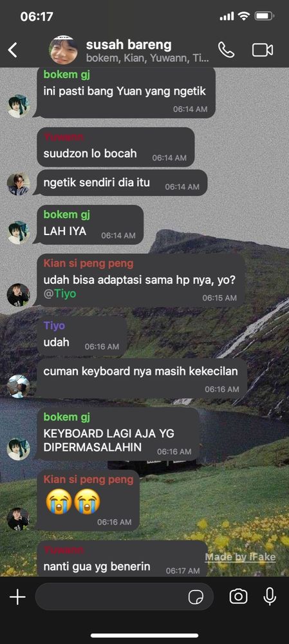Open bokem gj's avatar beside LAH IYA

pyautogui.click(x=19, y=232)
